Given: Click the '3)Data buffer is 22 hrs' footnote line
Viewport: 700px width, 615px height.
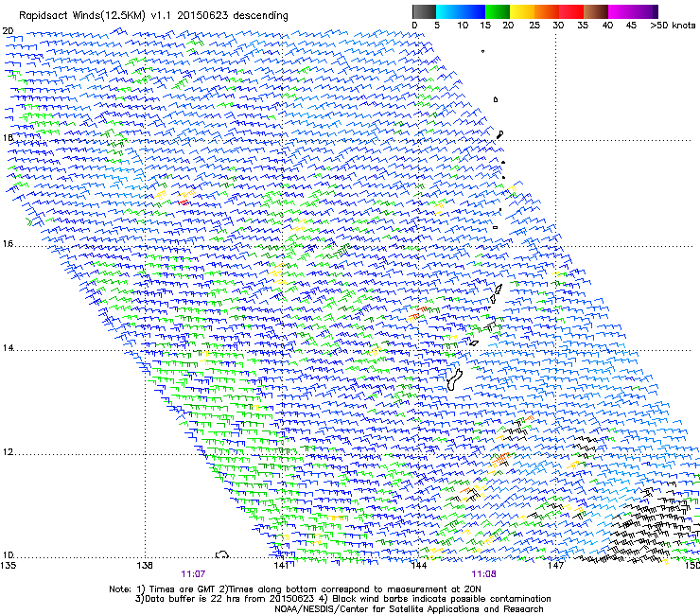Looking at the screenshot, I should click(x=342, y=599).
